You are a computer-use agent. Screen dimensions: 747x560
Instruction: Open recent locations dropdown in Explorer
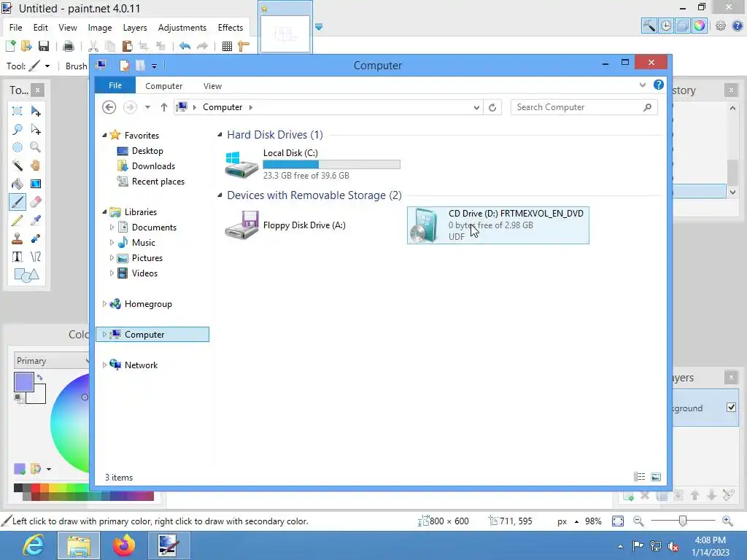point(147,107)
